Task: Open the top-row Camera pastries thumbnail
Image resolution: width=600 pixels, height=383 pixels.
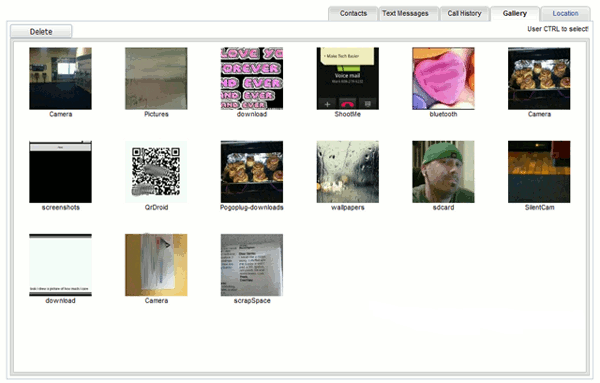Action: (x=539, y=78)
